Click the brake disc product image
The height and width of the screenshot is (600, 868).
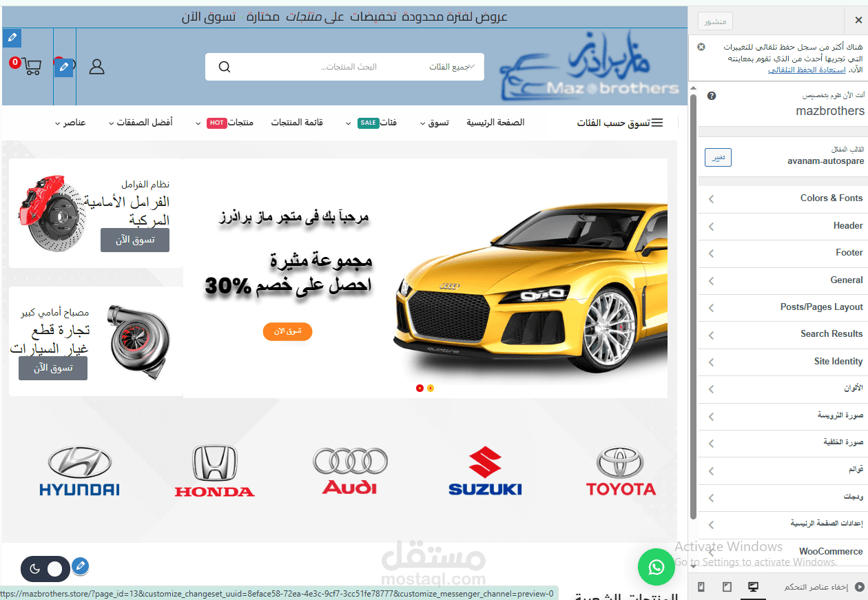(51, 213)
